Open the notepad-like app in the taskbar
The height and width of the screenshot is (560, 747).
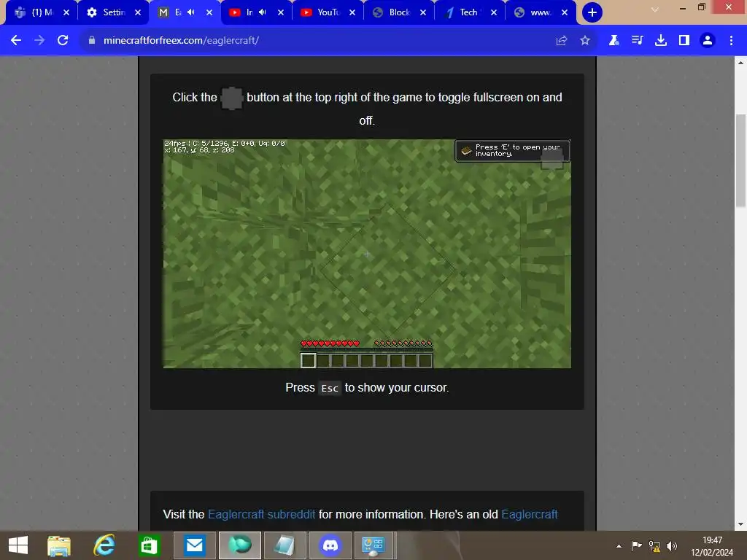pos(285,545)
